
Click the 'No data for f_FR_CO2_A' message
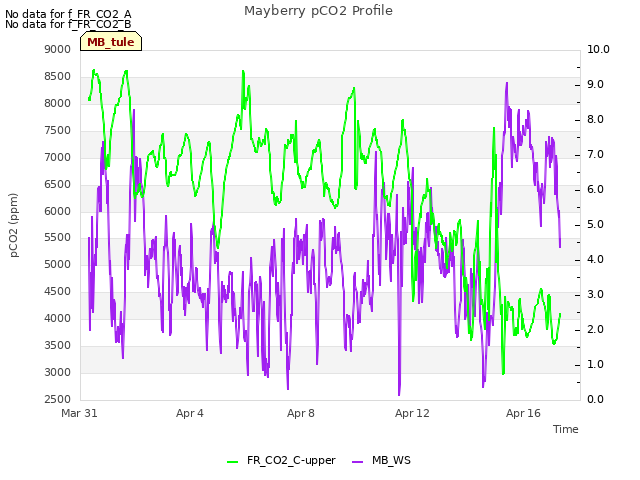(x=68, y=14)
